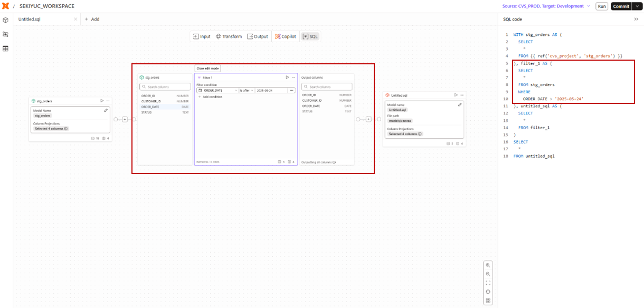Click the Filter 1 funnel icon
This screenshot has width=644, height=308.
click(x=199, y=78)
